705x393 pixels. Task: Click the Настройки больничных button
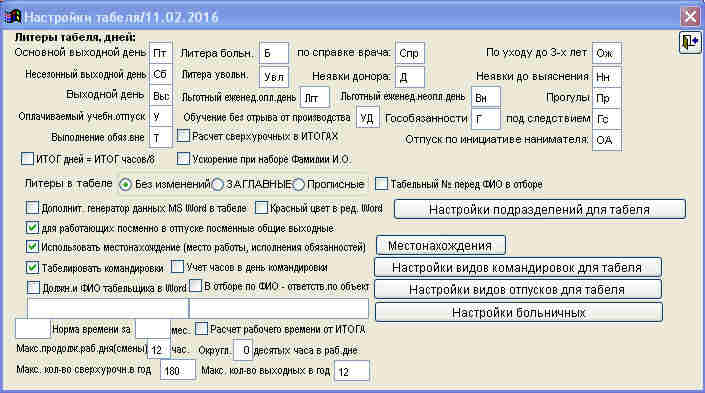pos(518,313)
